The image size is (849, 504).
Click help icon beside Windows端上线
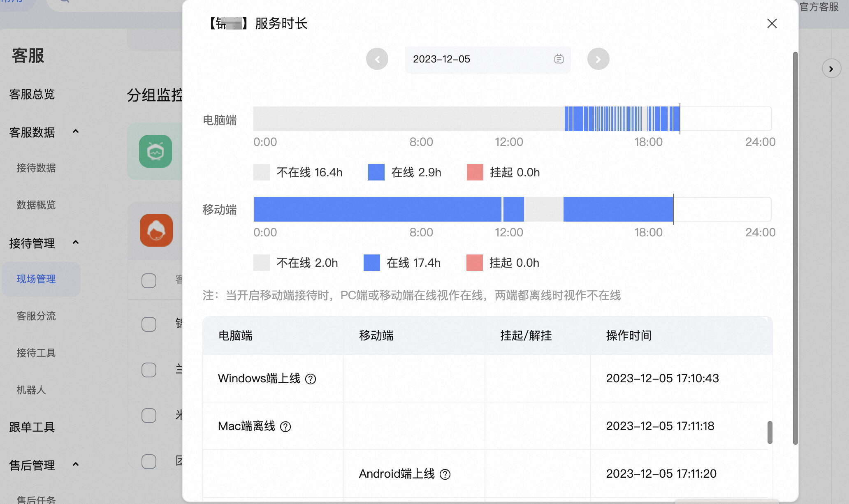(311, 379)
